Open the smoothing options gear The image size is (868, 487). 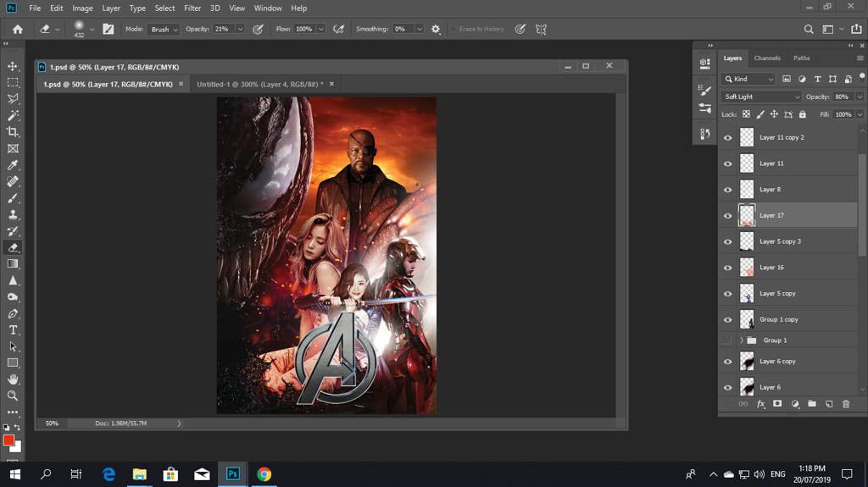point(436,30)
